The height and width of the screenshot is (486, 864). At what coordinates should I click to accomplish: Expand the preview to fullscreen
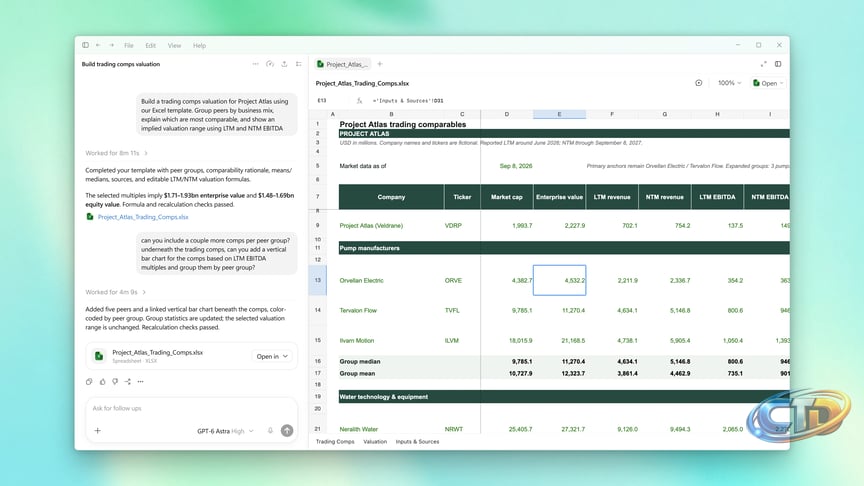pyautogui.click(x=764, y=64)
